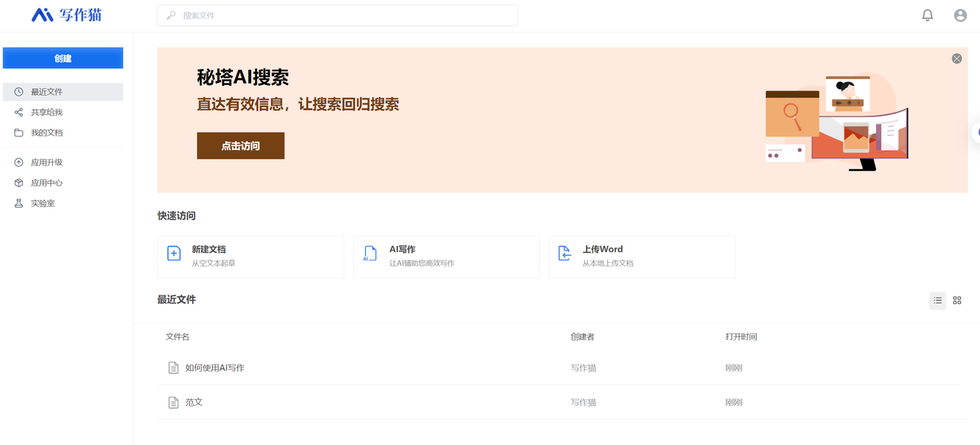Viewport: 980px width, 445px height.
Task: Click the 共享给我 share icon
Action: (19, 113)
